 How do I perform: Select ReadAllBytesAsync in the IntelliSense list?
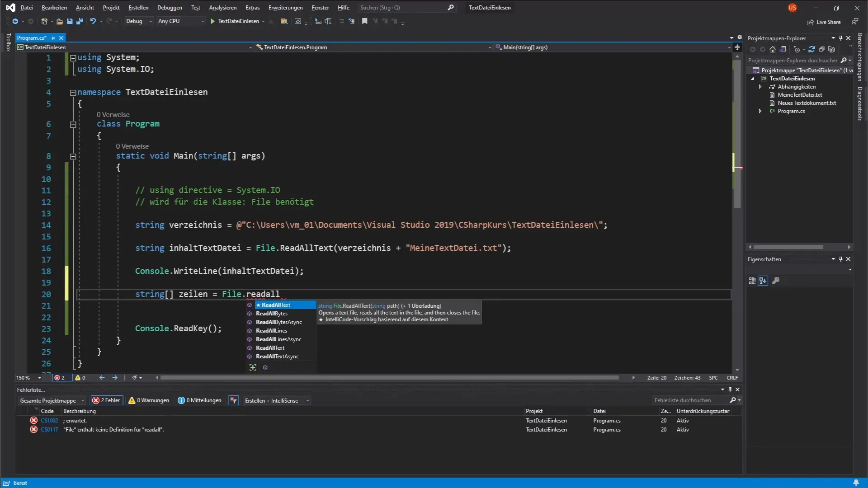pos(281,322)
